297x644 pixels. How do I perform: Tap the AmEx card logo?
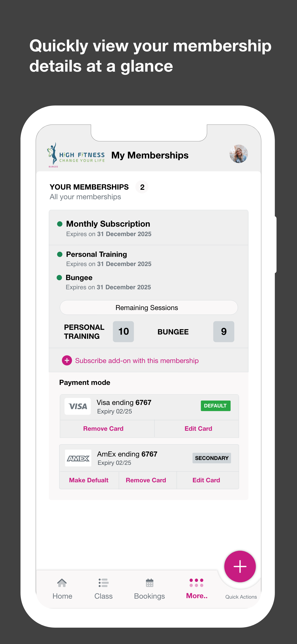click(x=78, y=458)
